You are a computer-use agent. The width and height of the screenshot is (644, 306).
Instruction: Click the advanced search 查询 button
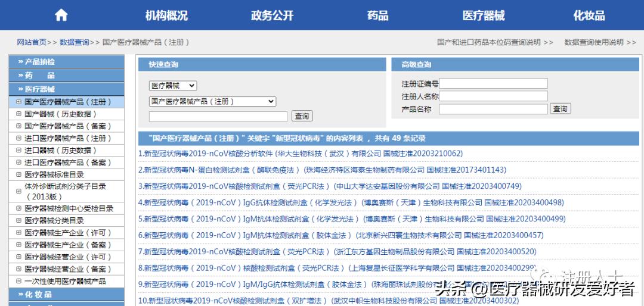(560, 109)
